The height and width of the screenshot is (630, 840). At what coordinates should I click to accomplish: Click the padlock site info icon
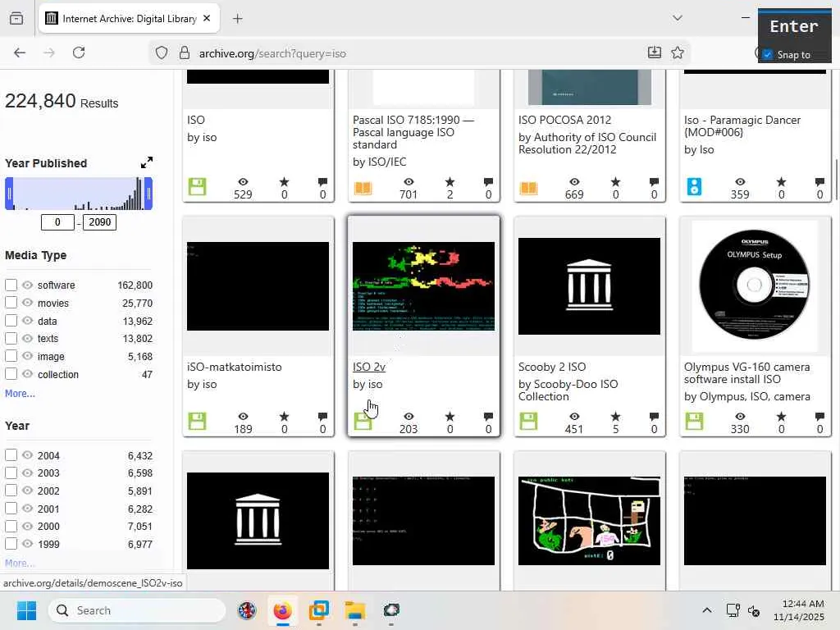pos(185,52)
